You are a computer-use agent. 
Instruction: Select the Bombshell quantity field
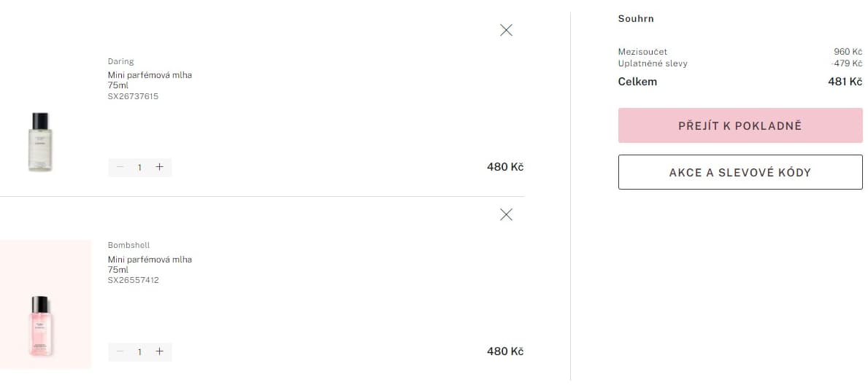click(x=139, y=351)
